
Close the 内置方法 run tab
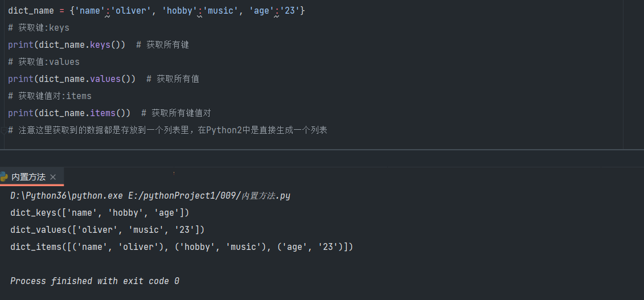pyautogui.click(x=53, y=178)
